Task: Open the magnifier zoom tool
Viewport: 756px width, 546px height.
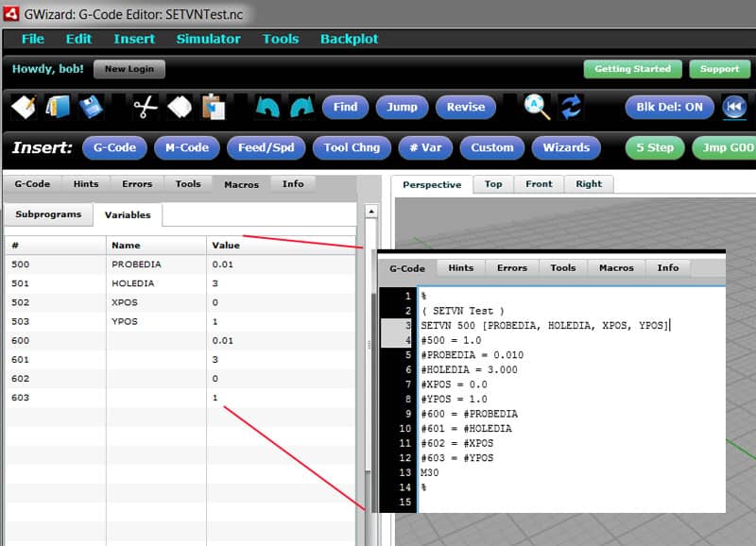Action: (537, 108)
